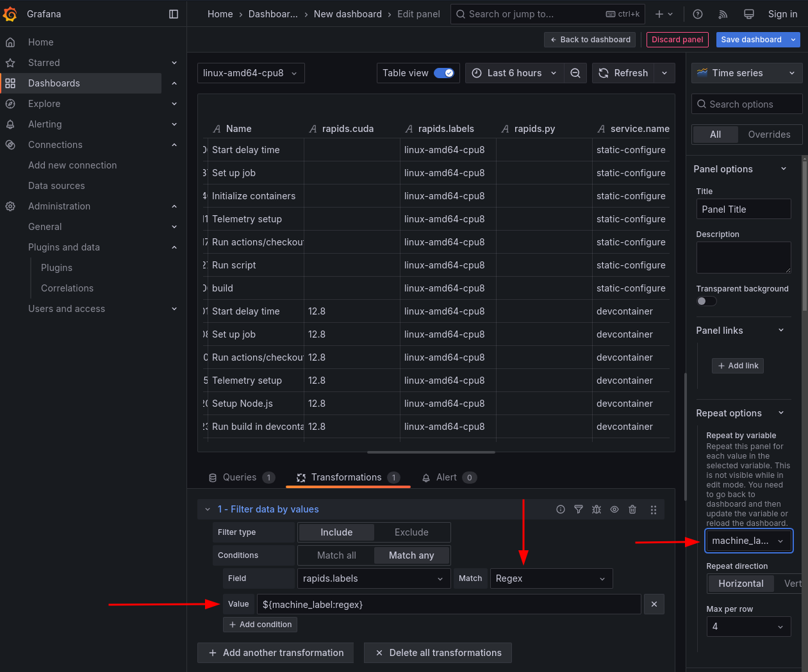Click the Discard panel button
This screenshot has width=808, height=672.
click(x=677, y=40)
